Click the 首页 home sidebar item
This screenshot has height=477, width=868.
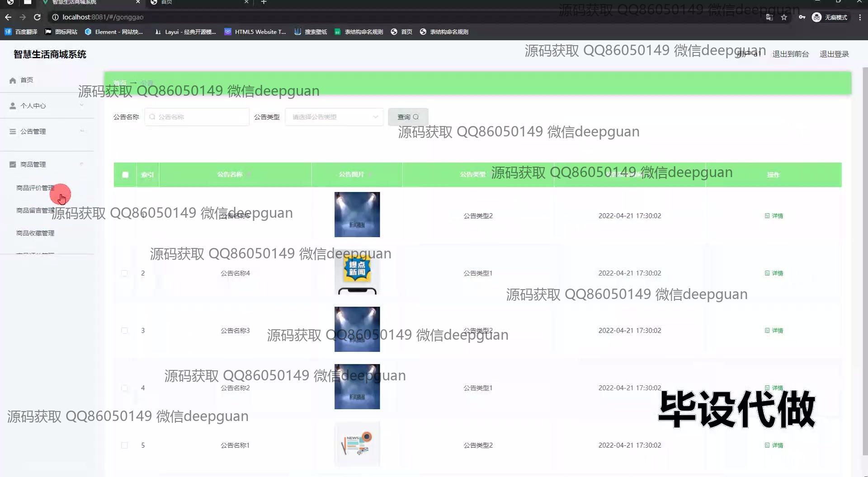[27, 80]
